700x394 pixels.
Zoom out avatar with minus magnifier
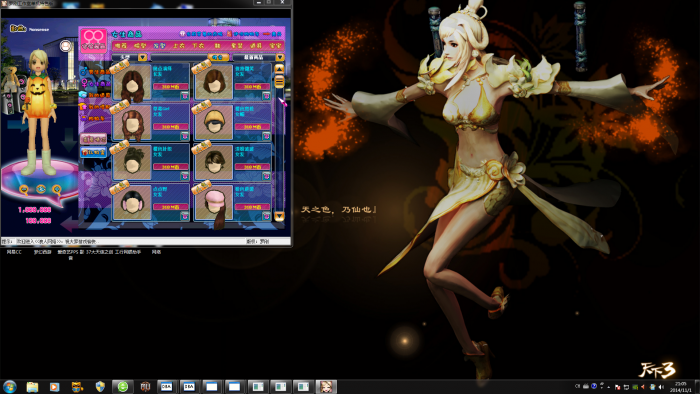tap(24, 190)
